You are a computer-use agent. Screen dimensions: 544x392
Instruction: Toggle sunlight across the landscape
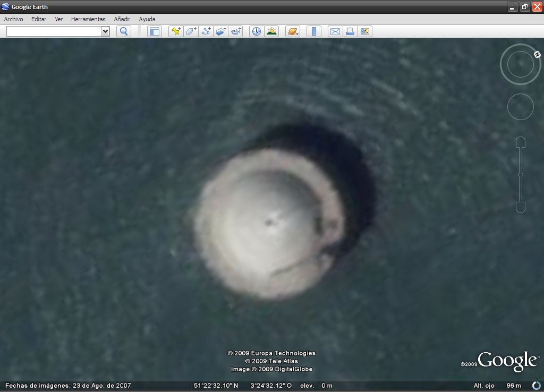click(271, 31)
